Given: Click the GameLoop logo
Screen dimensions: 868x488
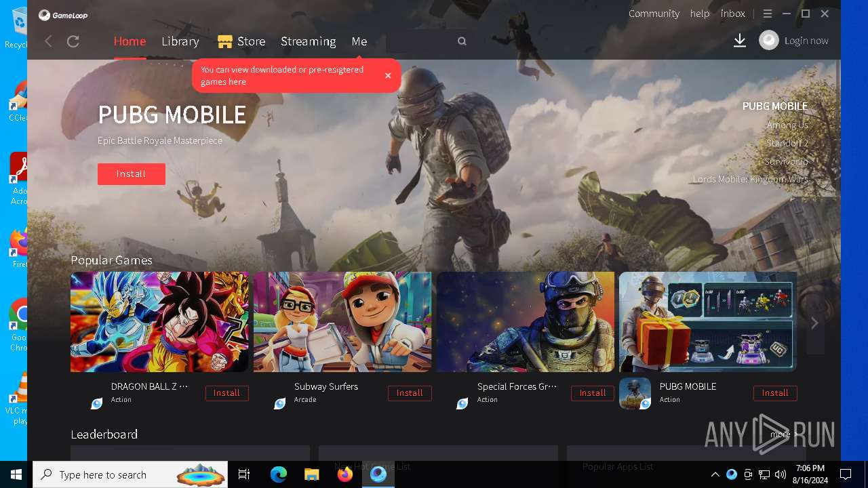Looking at the screenshot, I should 63,15.
